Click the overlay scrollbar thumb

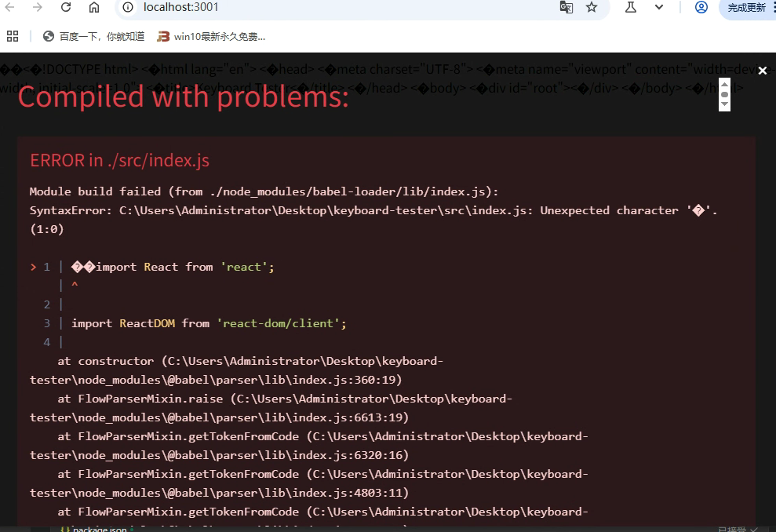point(724,94)
